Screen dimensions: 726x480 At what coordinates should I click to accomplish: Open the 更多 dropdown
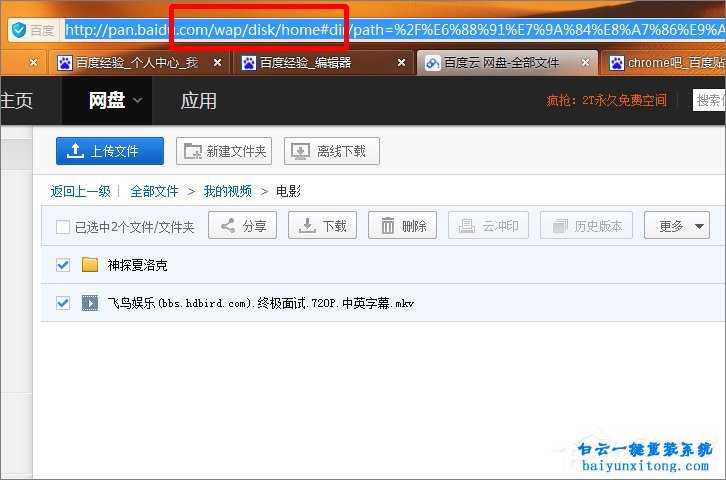(677, 225)
